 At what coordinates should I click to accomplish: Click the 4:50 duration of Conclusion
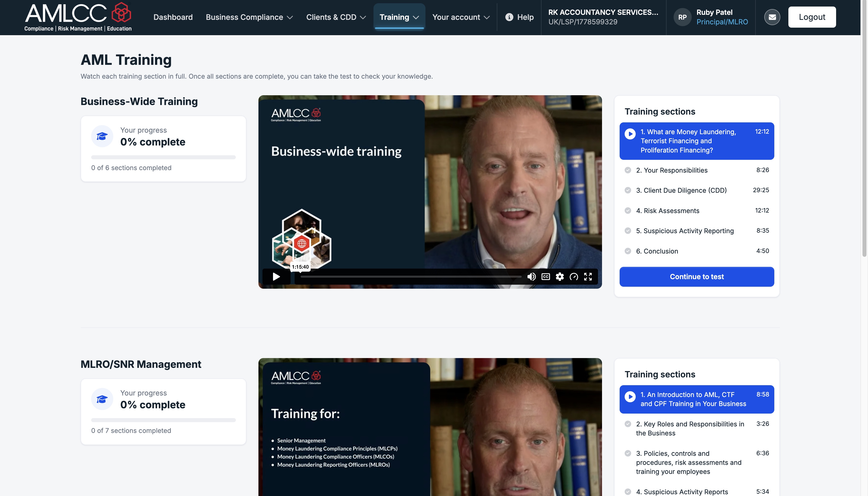click(763, 251)
